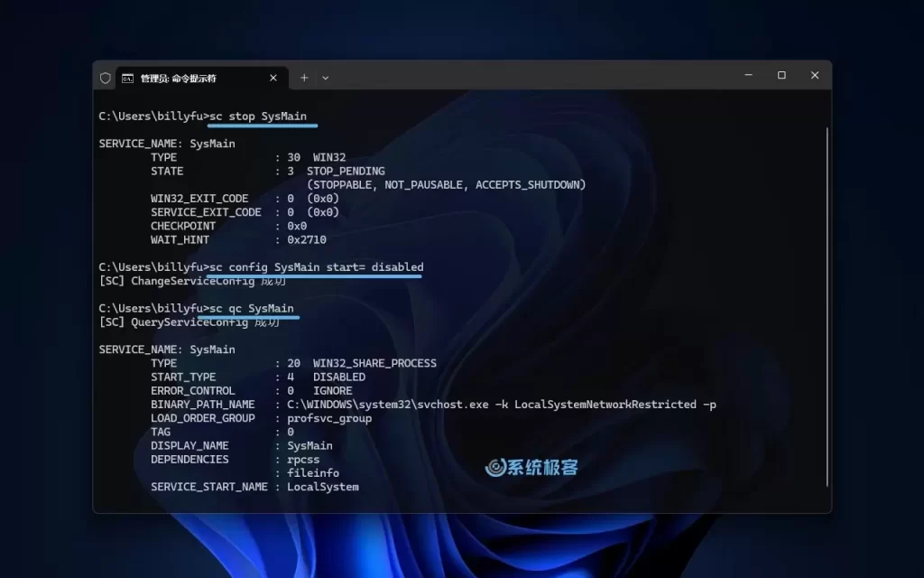924x578 pixels.
Task: Click the new tab plus icon
Action: pos(304,78)
